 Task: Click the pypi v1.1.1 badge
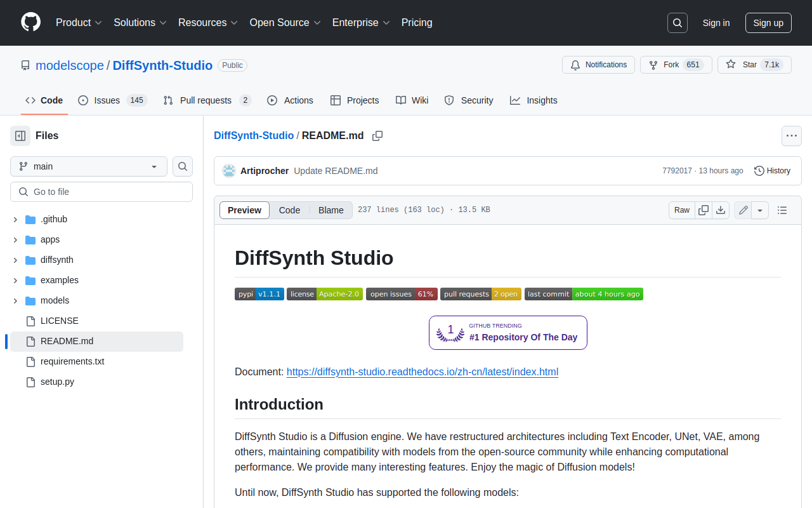[259, 294]
